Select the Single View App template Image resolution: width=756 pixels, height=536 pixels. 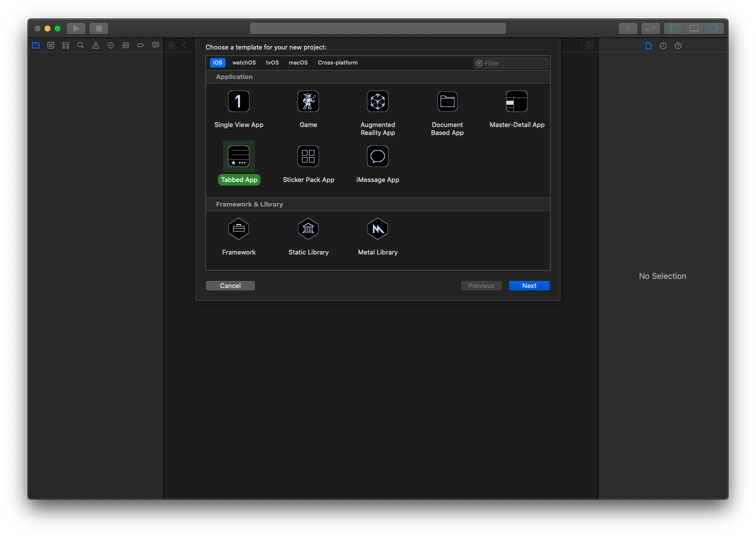point(238,102)
